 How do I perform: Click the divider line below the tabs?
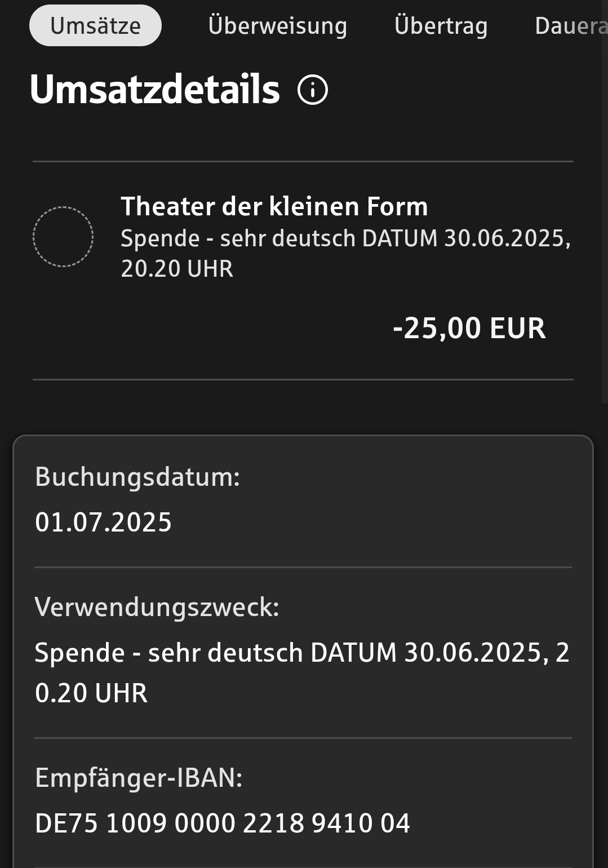coord(303,161)
